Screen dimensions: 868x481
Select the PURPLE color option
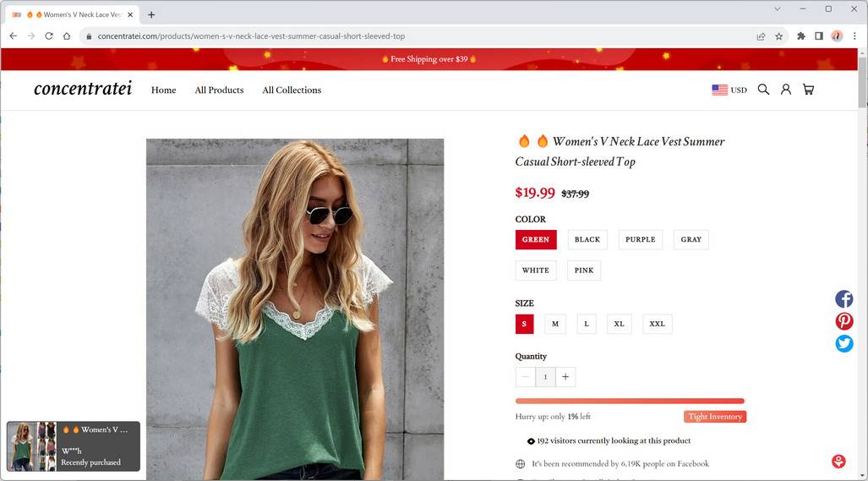click(641, 240)
